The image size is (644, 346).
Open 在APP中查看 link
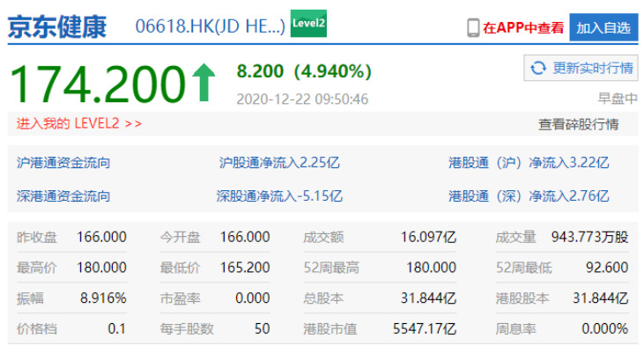tap(523, 28)
